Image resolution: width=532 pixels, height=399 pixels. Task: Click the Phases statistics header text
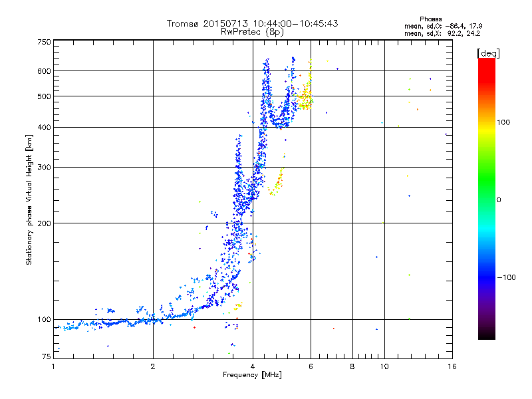point(430,19)
